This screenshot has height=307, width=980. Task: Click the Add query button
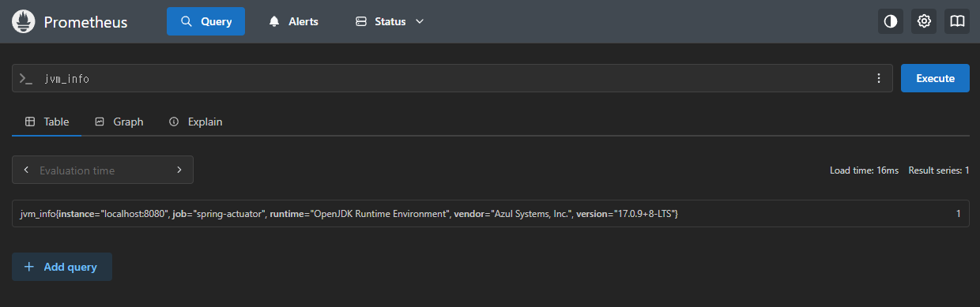(x=62, y=267)
